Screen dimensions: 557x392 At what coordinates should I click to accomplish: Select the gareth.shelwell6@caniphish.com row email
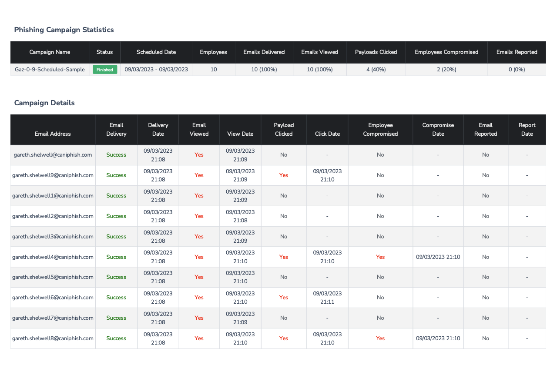[53, 298]
